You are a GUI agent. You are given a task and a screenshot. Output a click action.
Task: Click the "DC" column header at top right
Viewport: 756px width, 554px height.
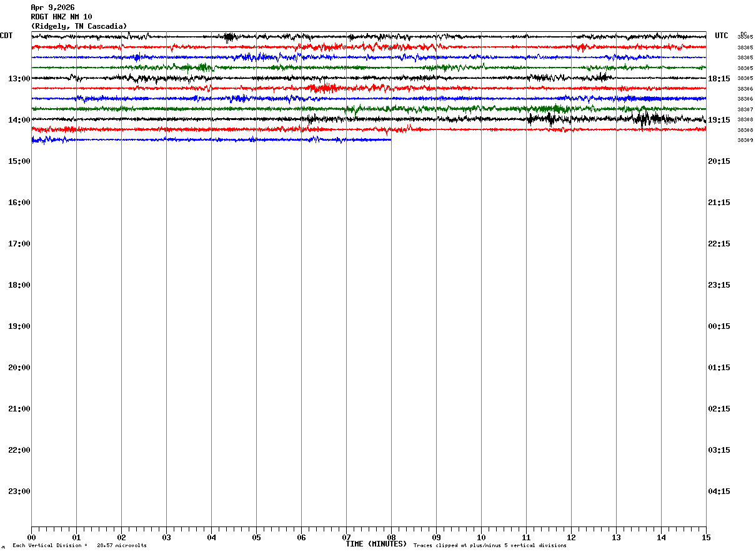point(744,33)
